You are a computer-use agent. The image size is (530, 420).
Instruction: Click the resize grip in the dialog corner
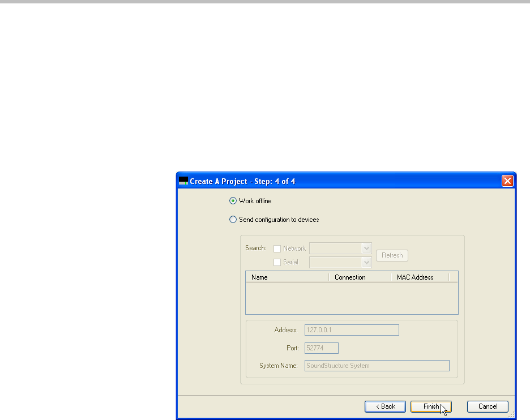pyautogui.click(x=512, y=415)
